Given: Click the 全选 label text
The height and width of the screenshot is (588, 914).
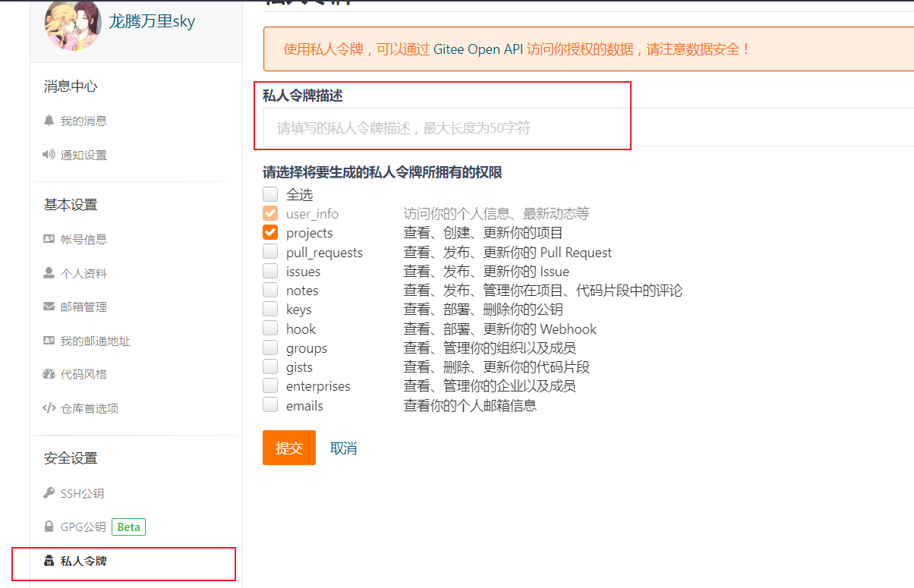Looking at the screenshot, I should 300,195.
